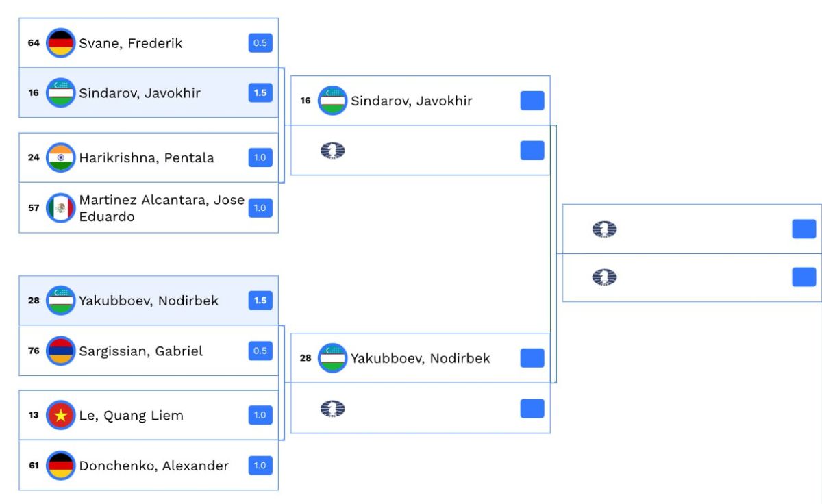The height and width of the screenshot is (504, 822).
Task: Click the Armenian flag next to Sargissian
Action: [x=60, y=351]
